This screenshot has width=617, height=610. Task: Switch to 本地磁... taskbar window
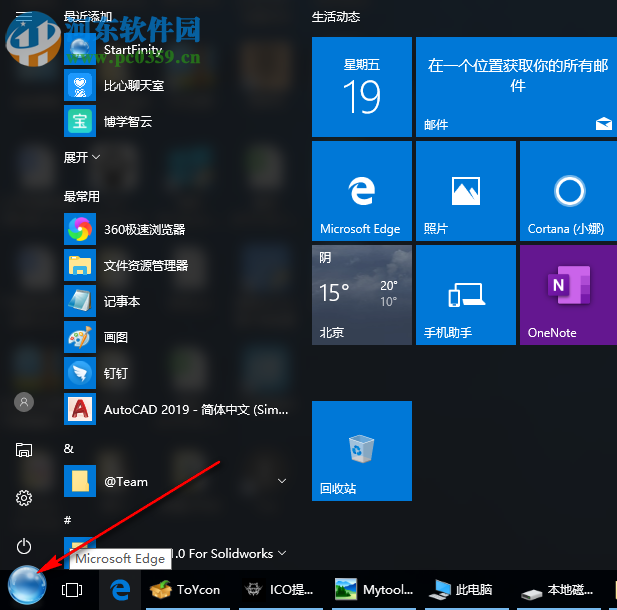(x=560, y=590)
